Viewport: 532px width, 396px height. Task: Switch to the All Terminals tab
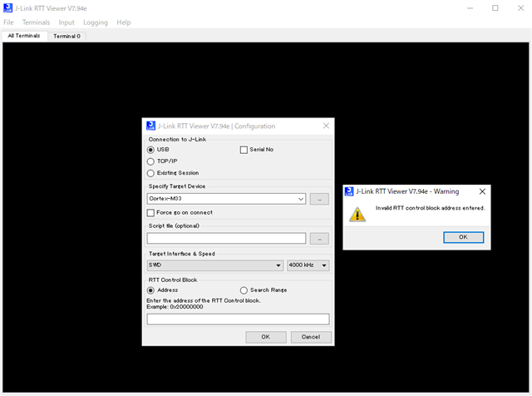click(x=24, y=36)
